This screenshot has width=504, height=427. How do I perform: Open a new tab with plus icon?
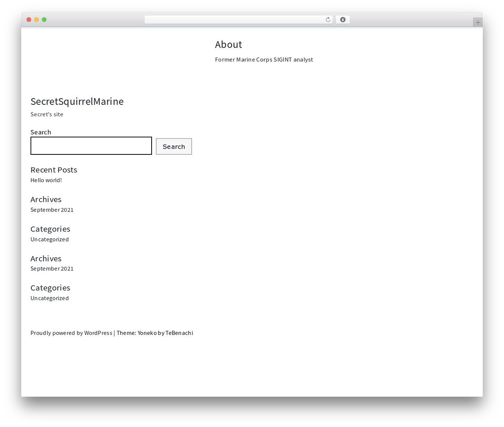pos(478,22)
